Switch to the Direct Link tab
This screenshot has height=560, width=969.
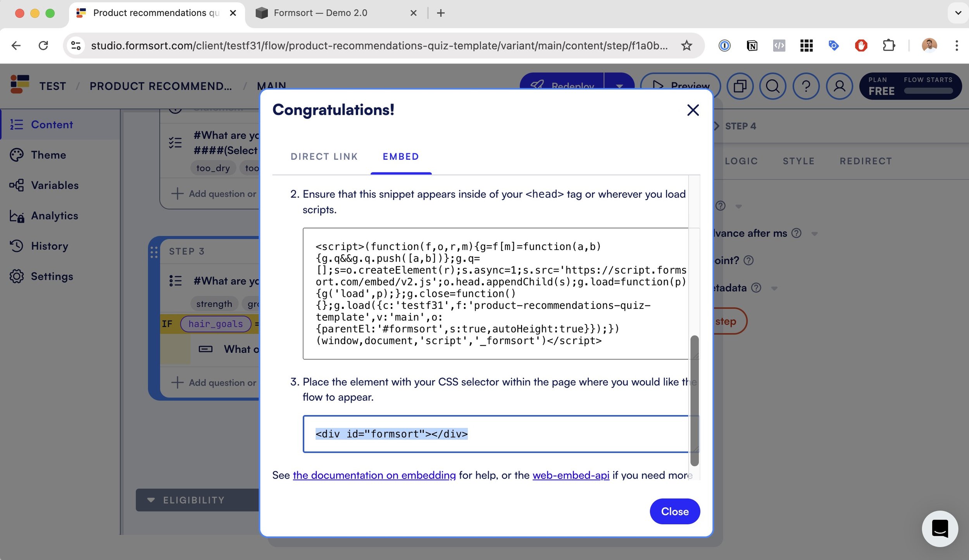(324, 157)
